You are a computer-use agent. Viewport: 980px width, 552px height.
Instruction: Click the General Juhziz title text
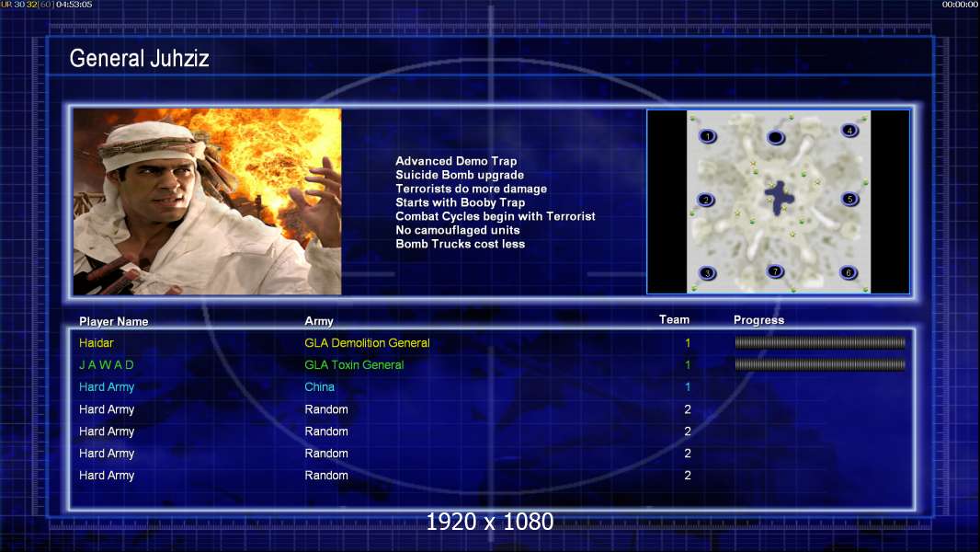coord(140,58)
